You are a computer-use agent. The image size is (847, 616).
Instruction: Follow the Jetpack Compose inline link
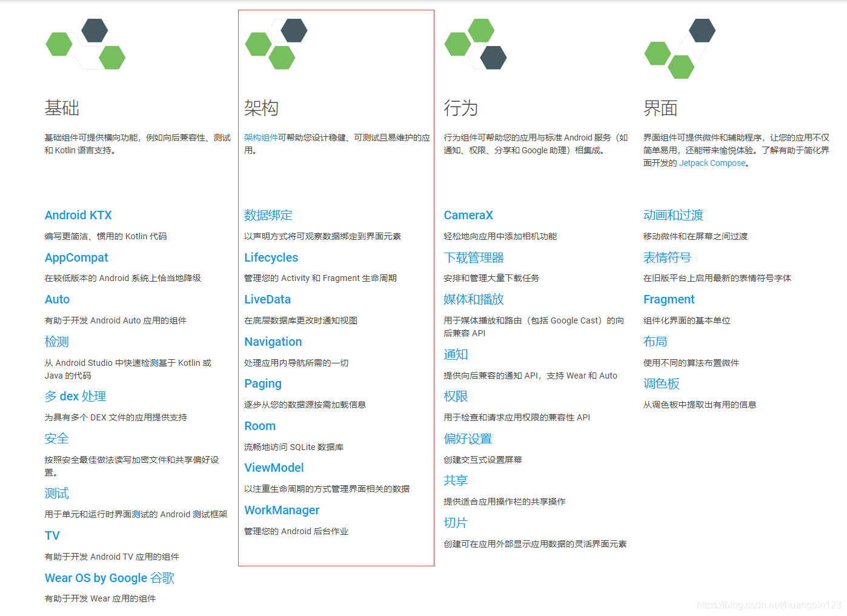click(712, 163)
